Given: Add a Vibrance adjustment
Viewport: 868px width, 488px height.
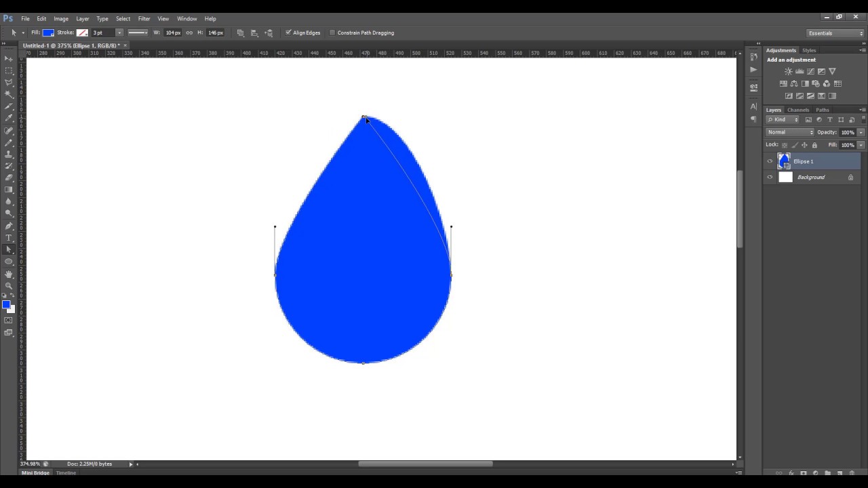Looking at the screenshot, I should point(832,71).
